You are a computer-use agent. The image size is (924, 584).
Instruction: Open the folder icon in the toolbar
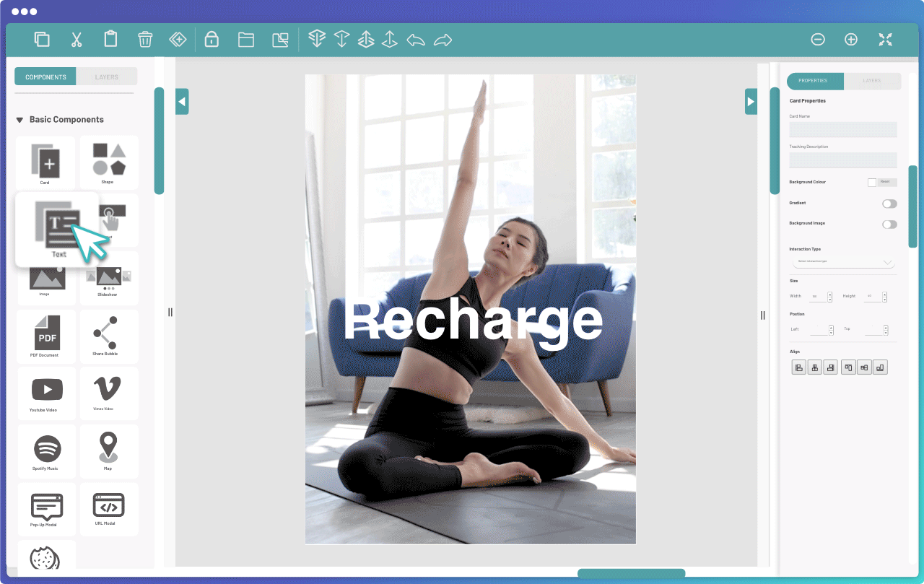pos(246,40)
